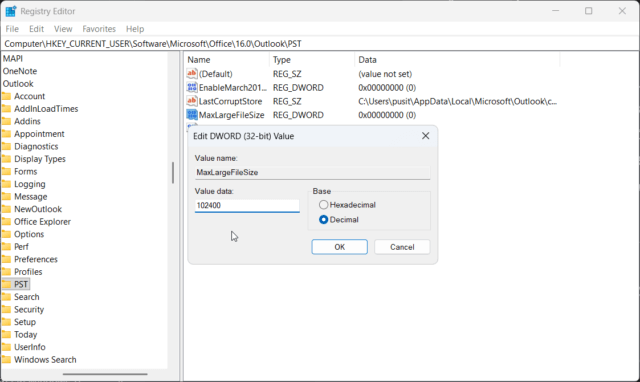Select the OneNote tree item
The image size is (640, 382).
pos(20,71)
